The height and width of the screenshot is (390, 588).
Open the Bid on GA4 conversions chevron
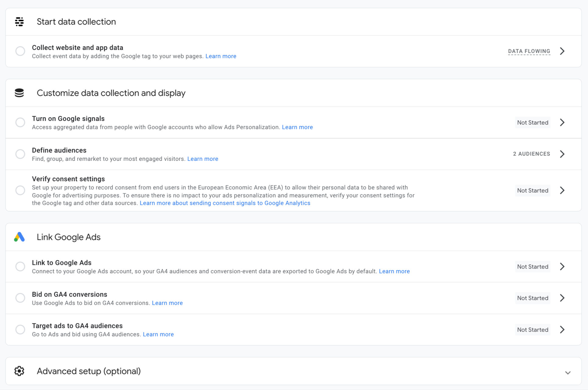click(x=562, y=298)
